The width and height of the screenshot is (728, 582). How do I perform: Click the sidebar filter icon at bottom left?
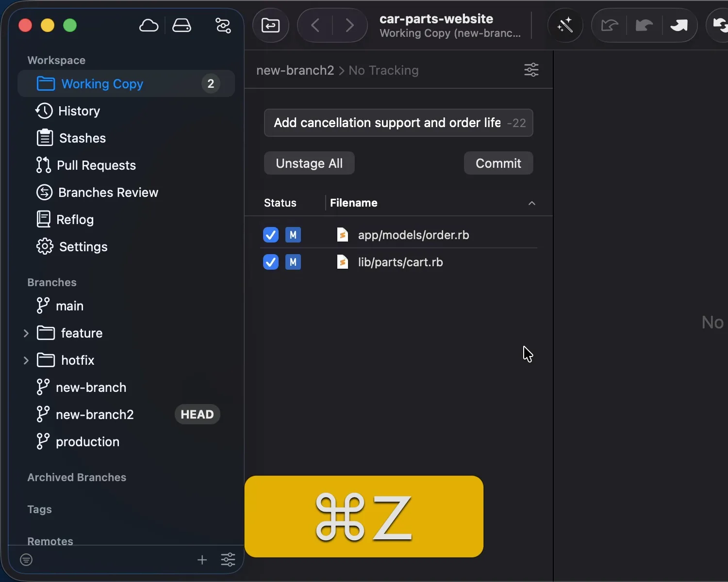[x=26, y=560]
